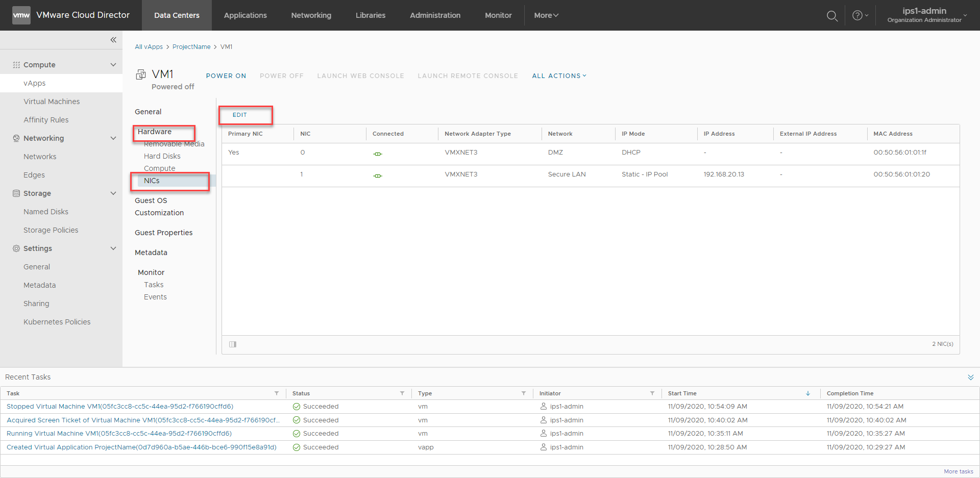Viewport: 980px width, 478px height.
Task: Switch to the Monitor top tab
Action: tap(498, 15)
